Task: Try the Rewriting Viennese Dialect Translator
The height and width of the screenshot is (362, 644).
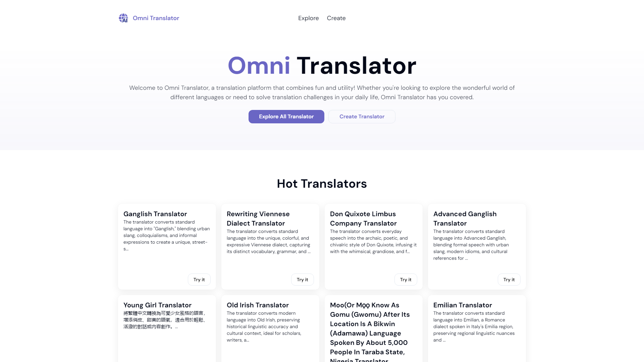Action: 302,279
